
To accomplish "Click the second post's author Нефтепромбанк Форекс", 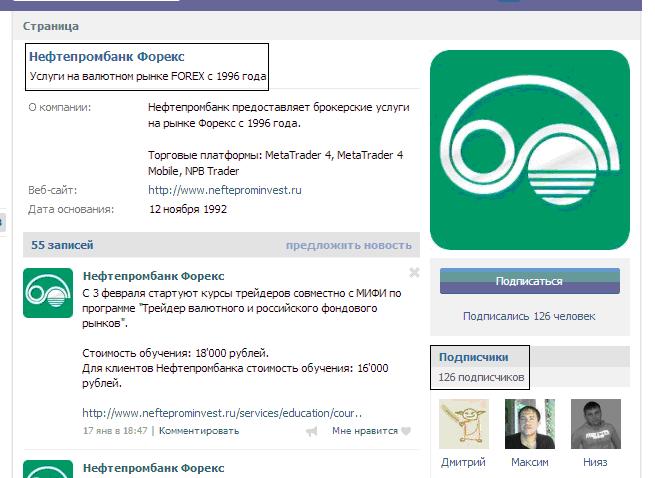I will tap(154, 468).
